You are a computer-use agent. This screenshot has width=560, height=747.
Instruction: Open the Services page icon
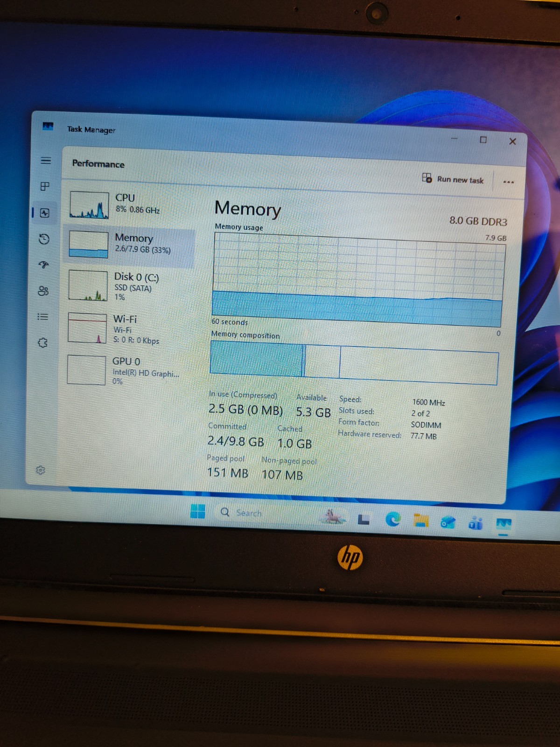click(x=42, y=343)
